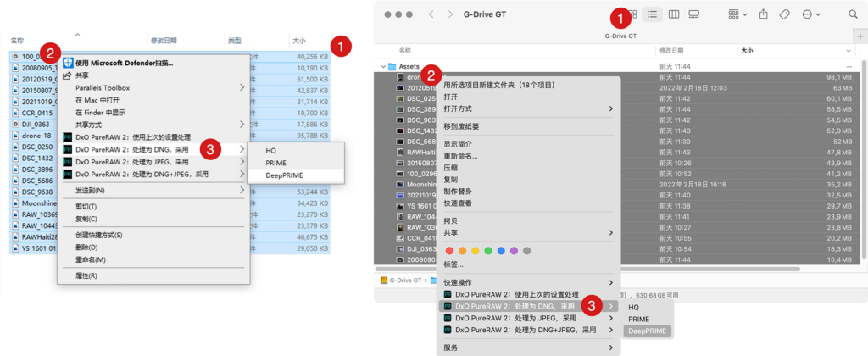Choose PRIME in the Finder submenu
Viewport: 868px width, 356px height.
tap(639, 319)
